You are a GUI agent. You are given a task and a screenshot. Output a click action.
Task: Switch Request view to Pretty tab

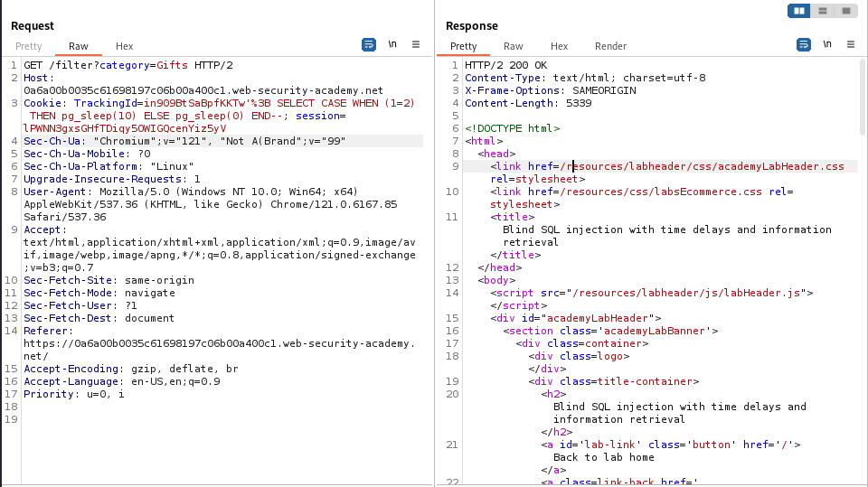pos(29,46)
